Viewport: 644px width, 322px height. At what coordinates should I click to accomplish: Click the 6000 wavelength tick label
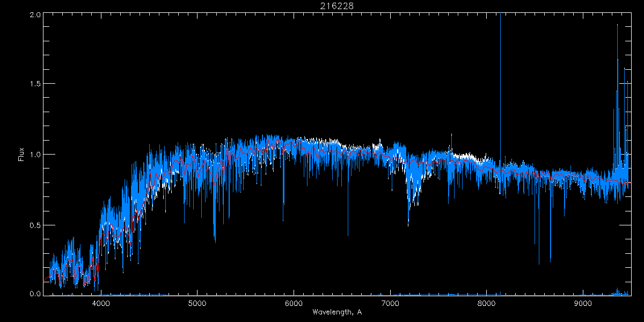pyautogui.click(x=294, y=303)
